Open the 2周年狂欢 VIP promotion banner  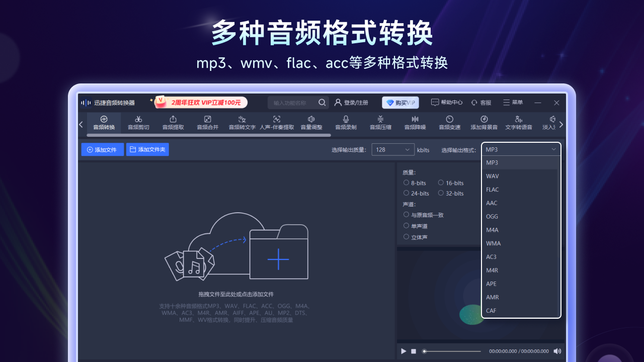tap(201, 103)
